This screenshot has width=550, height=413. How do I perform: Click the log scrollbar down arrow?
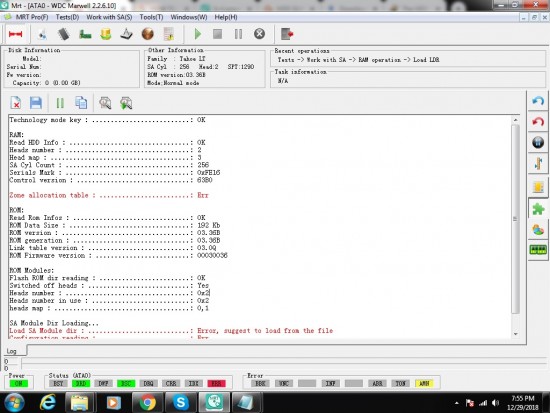[x=516, y=334]
